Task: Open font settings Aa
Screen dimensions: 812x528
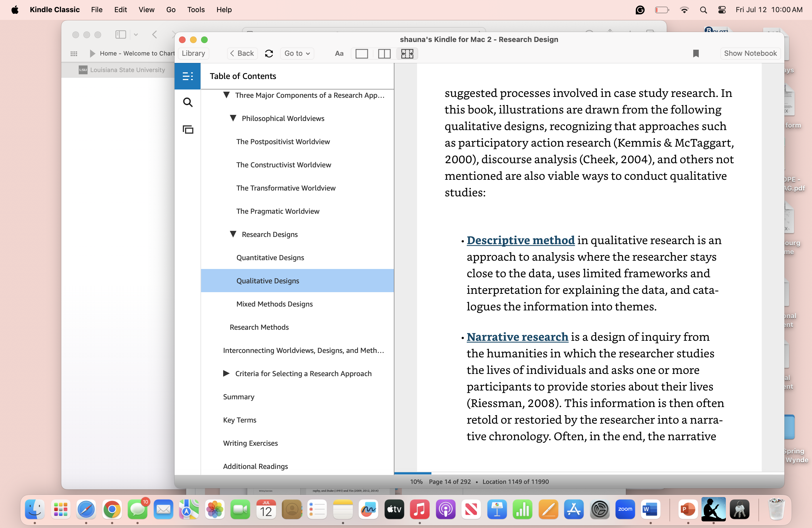Action: click(x=339, y=54)
